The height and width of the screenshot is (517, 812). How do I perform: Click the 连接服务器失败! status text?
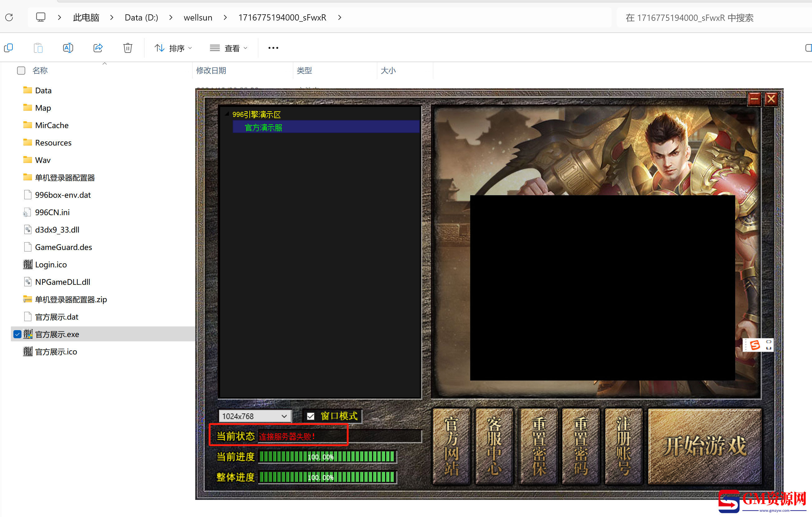(x=287, y=437)
